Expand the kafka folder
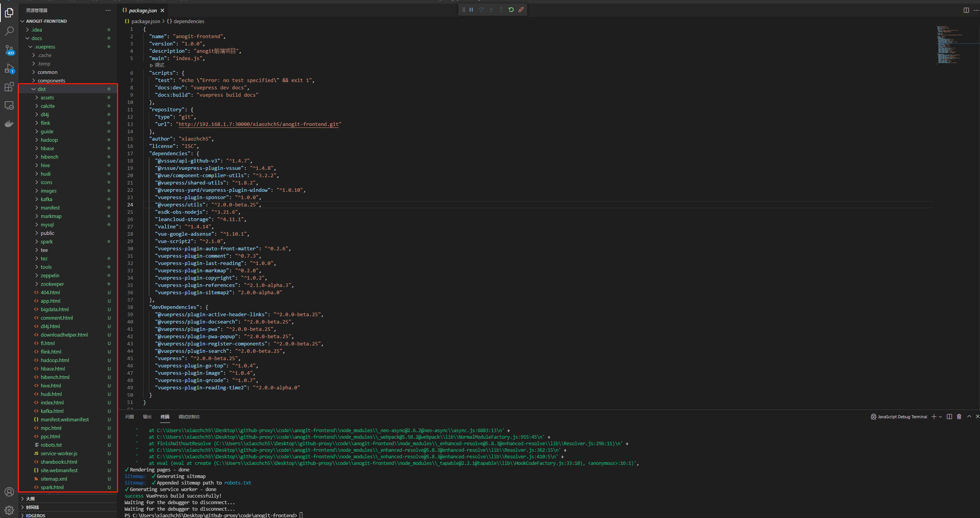 (x=68, y=199)
